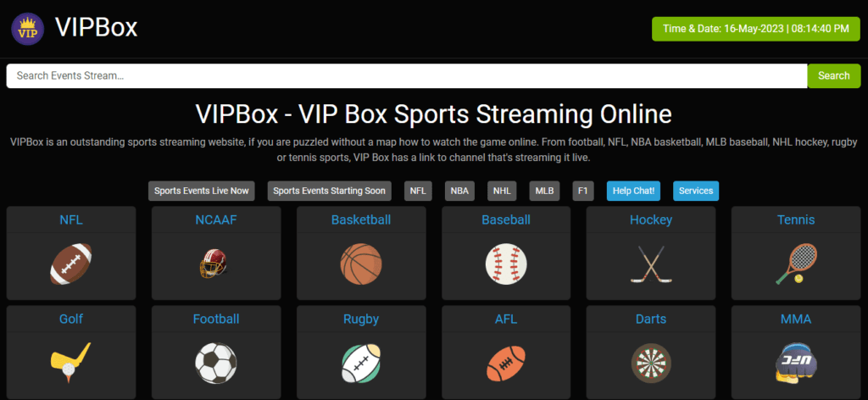
Task: Choose the MLB quick filter button
Action: click(x=544, y=191)
